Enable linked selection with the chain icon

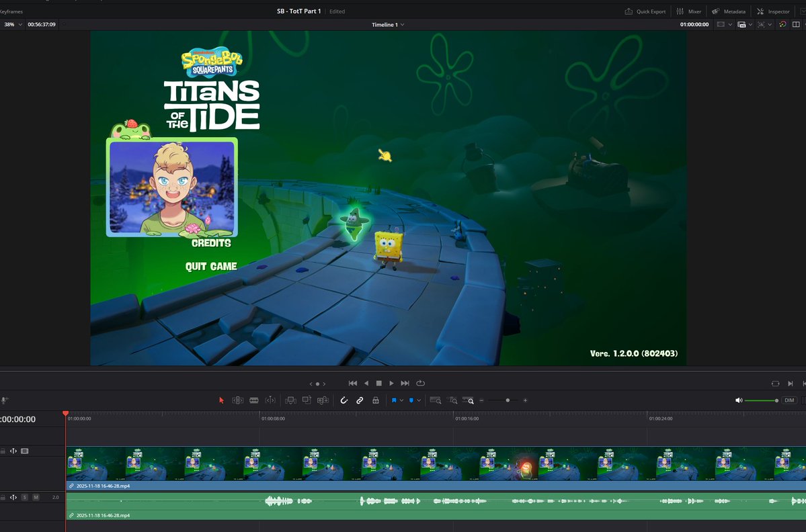click(359, 400)
